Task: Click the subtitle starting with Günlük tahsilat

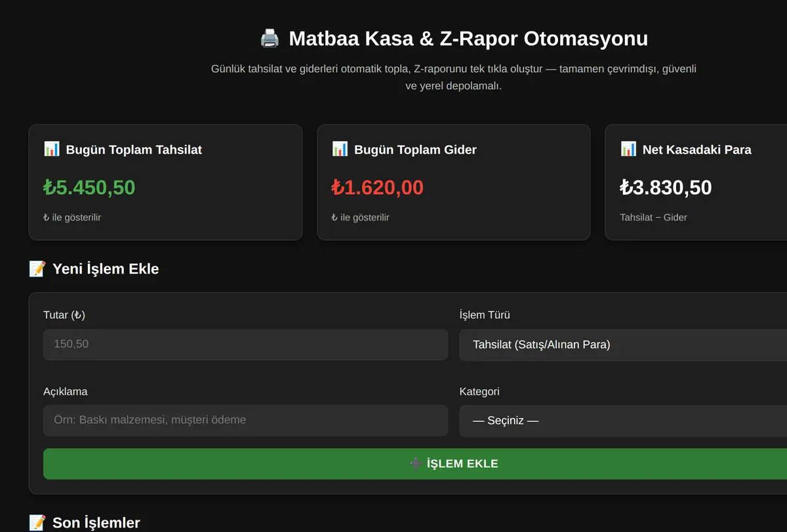Action: click(454, 77)
